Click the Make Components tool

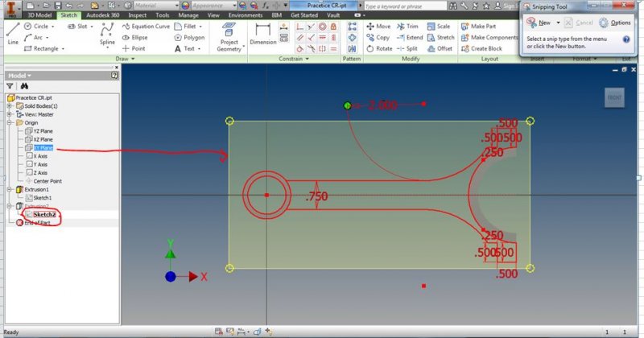489,37
